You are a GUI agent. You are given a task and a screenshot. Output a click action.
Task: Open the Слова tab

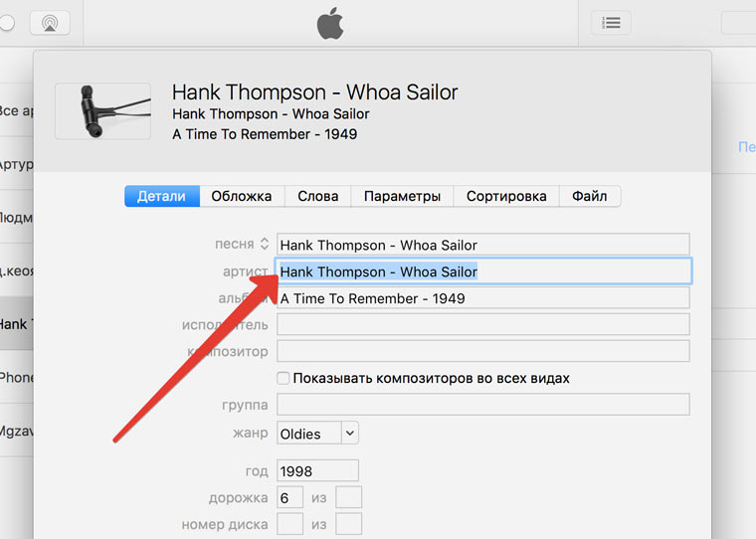coord(317,196)
